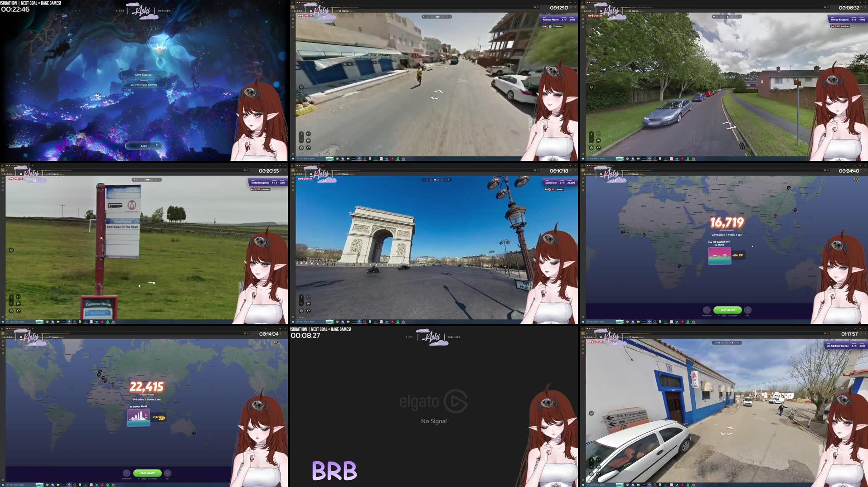
Task: Move forward along the 00:08:32 UK road arrow
Action: 727,123
